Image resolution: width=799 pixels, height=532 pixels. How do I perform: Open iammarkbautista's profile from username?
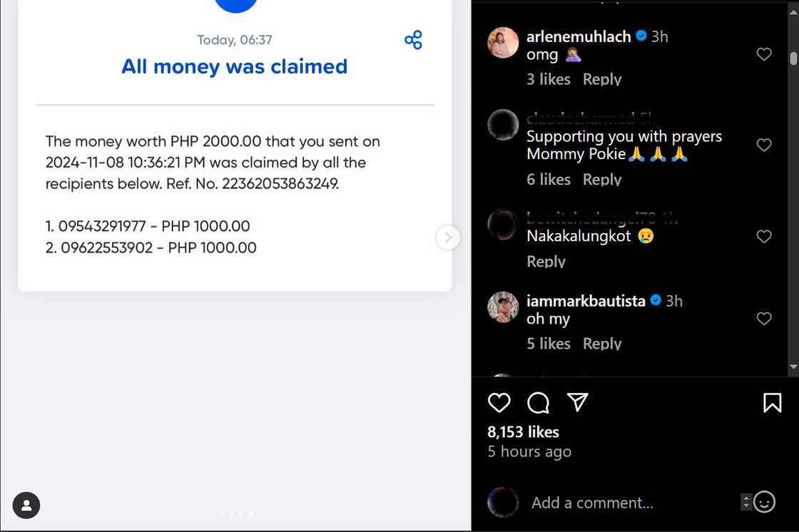(585, 301)
